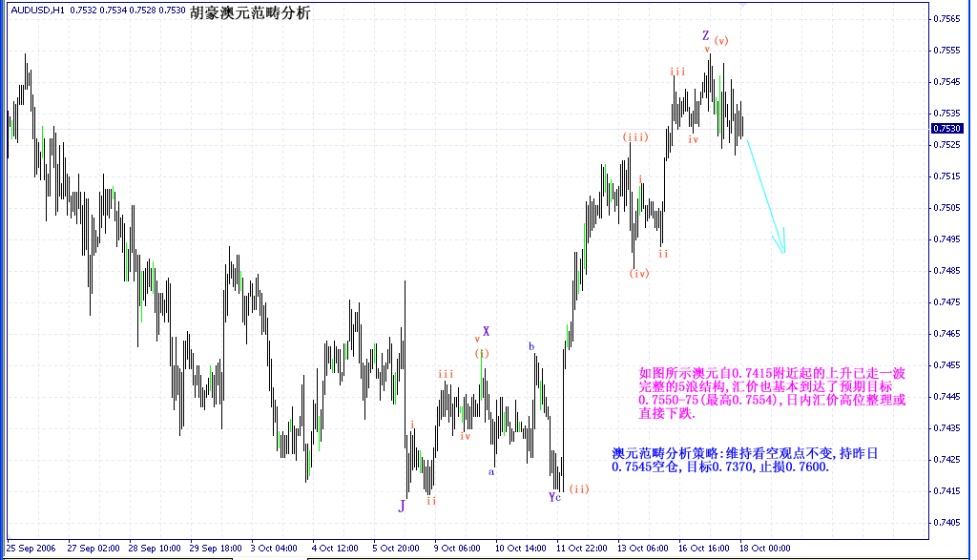The width and height of the screenshot is (977, 560).
Task: Click the 25 Sep 2006 date label
Action: [x=31, y=549]
